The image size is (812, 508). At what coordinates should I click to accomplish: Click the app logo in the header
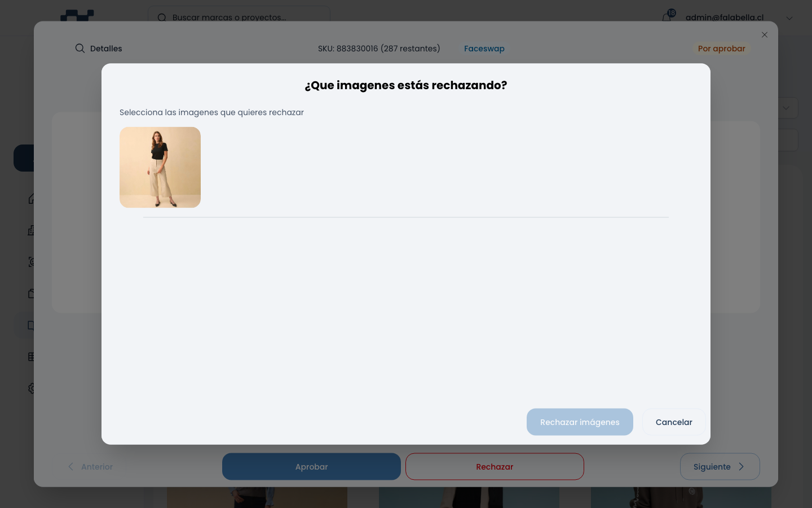(77, 16)
